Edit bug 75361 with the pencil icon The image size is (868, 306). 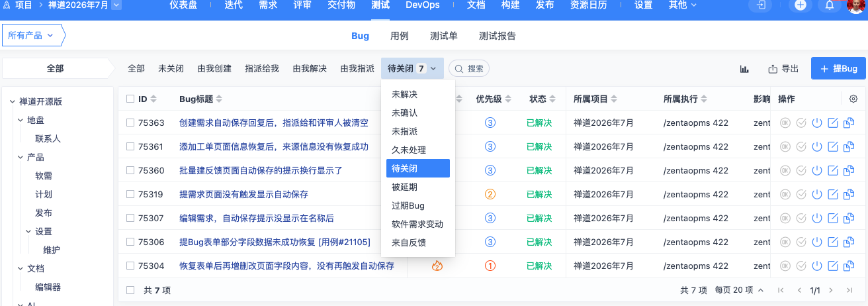[x=833, y=146]
